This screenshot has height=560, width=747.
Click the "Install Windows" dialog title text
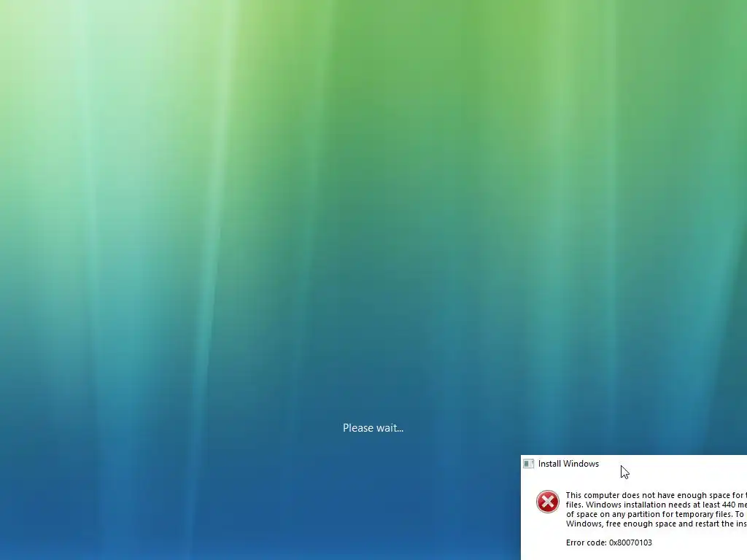568,464
